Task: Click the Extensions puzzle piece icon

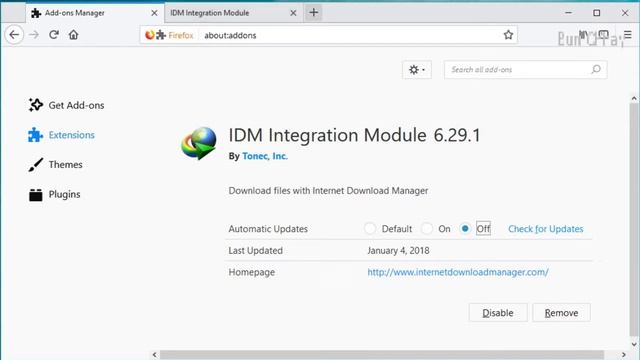Action: pyautogui.click(x=36, y=135)
